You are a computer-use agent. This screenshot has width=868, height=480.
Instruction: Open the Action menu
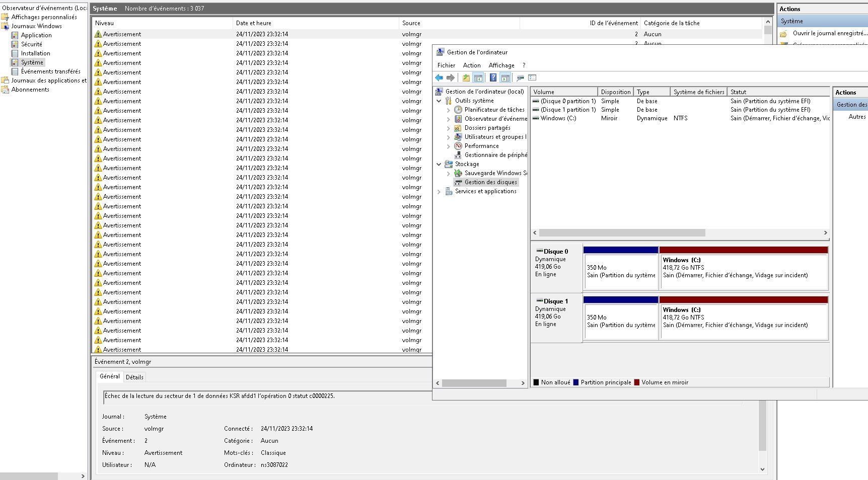tap(471, 65)
